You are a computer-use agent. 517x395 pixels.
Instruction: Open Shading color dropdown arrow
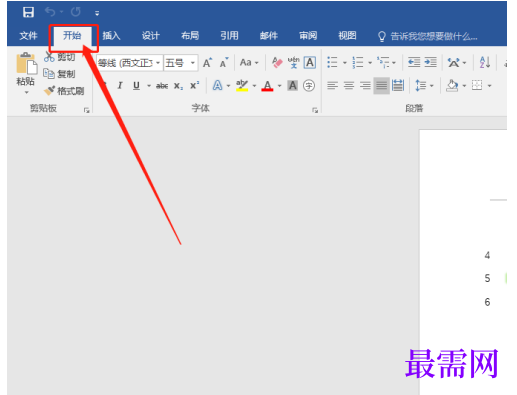click(x=464, y=86)
